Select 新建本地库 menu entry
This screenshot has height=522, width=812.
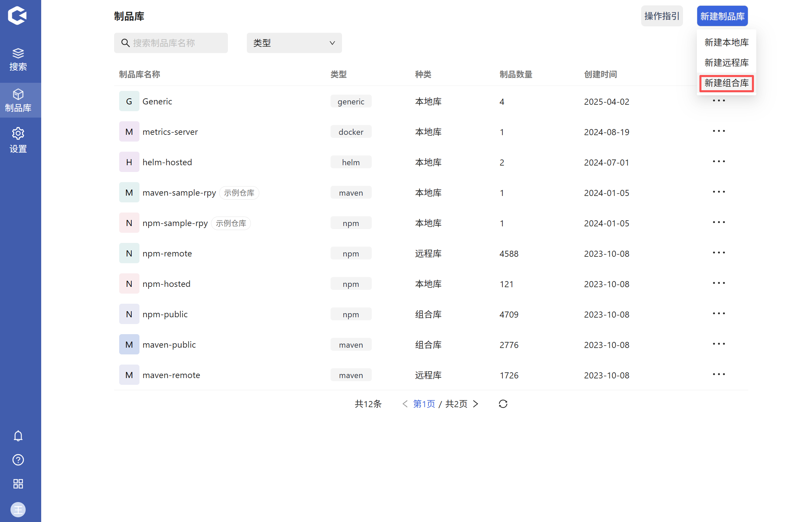point(726,42)
